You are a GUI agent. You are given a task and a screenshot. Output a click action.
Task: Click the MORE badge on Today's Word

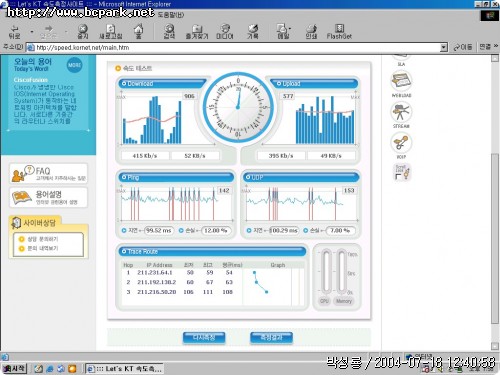tap(74, 65)
